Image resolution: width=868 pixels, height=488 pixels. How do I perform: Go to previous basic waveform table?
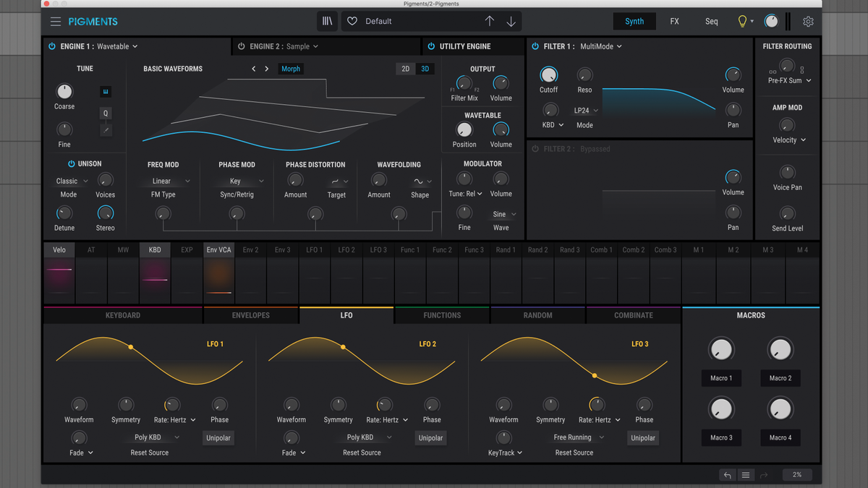[x=254, y=69]
